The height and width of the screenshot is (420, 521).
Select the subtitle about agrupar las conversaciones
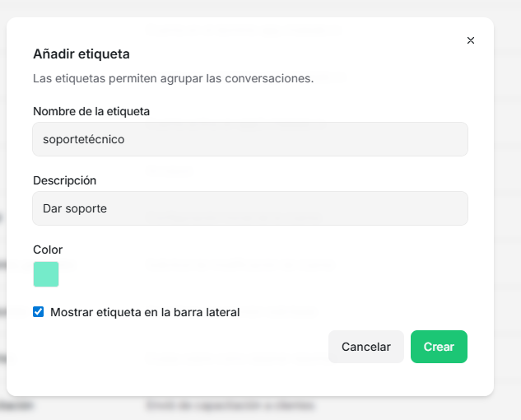point(173,78)
